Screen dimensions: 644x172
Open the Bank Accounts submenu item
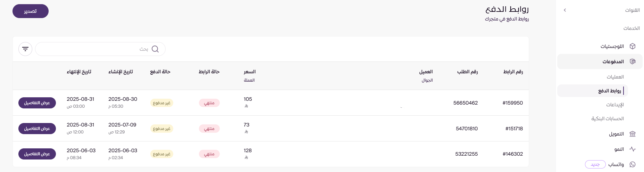pos(608,118)
